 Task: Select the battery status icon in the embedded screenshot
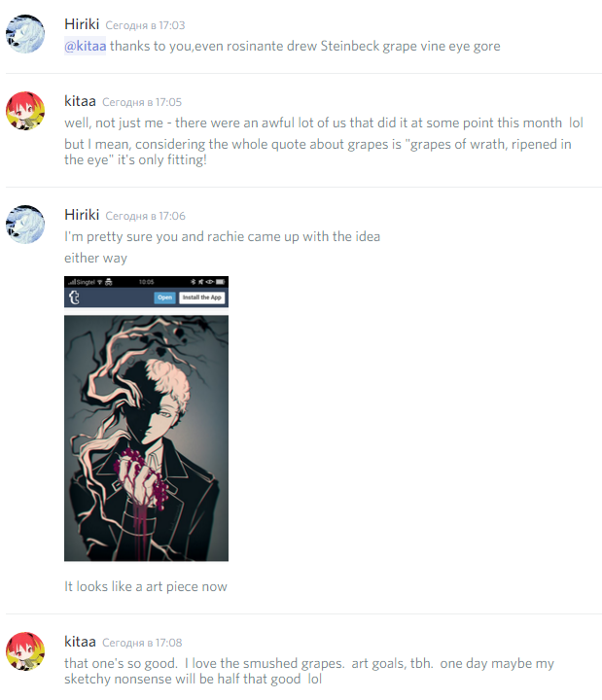tap(220, 282)
